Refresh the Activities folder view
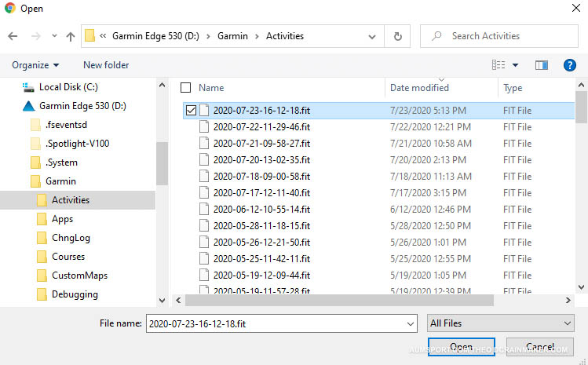 (397, 36)
